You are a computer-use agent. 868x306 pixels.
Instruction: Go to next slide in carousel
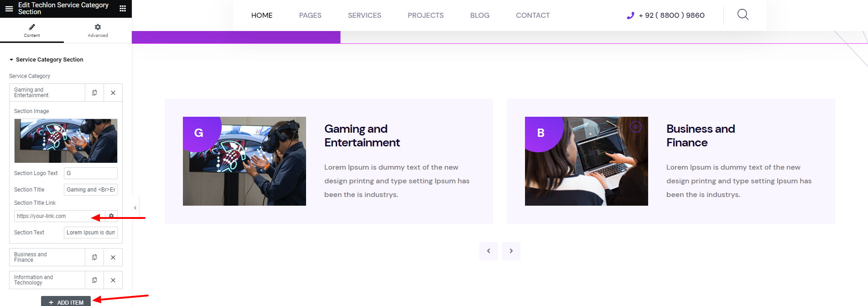click(x=511, y=251)
